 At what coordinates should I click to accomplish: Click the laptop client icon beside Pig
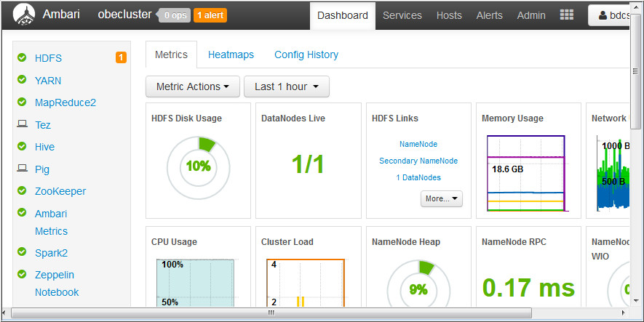point(22,168)
